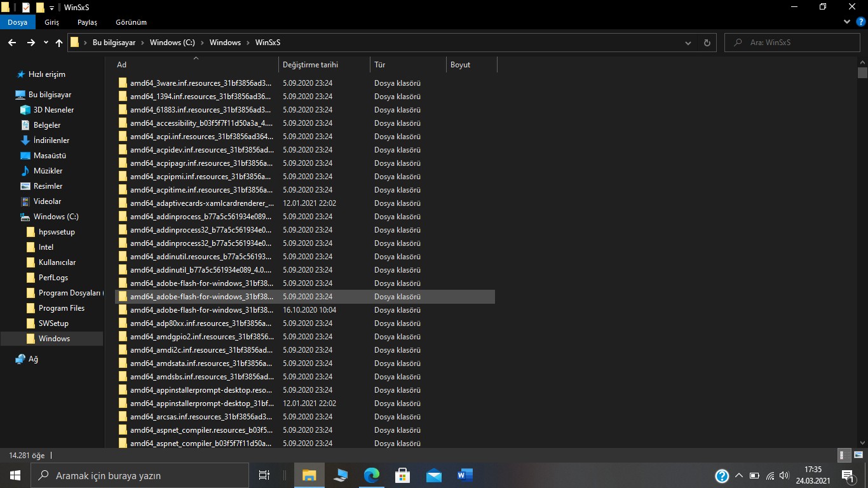Open Word from taskbar
The image size is (868, 488).
pyautogui.click(x=465, y=475)
